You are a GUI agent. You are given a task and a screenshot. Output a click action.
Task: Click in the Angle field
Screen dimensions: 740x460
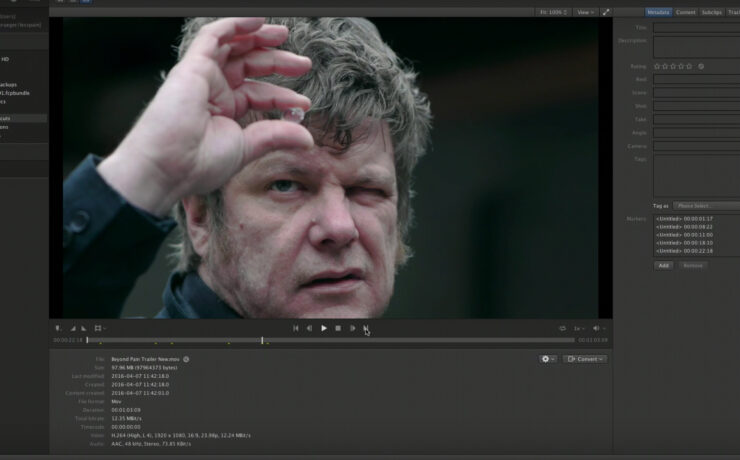click(x=697, y=133)
